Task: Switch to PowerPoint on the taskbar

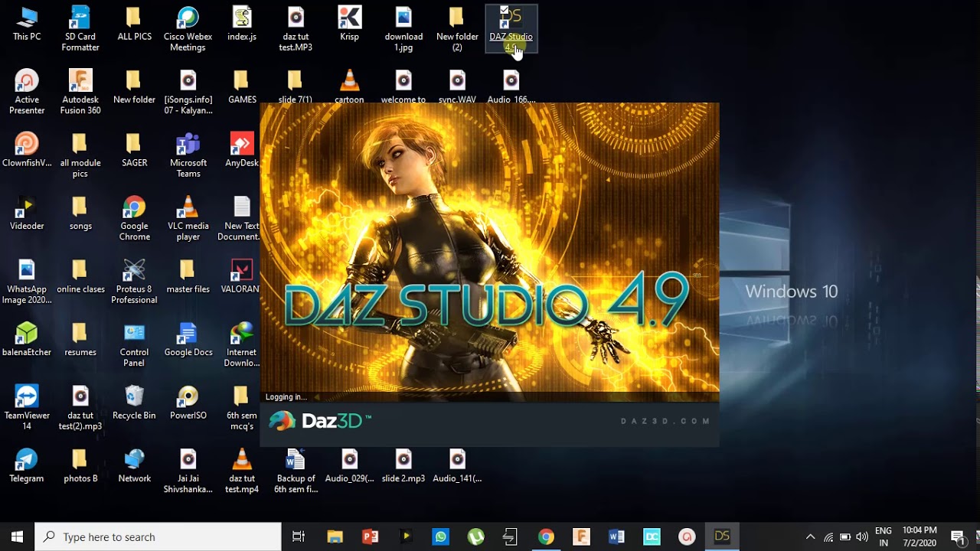Action: point(370,536)
